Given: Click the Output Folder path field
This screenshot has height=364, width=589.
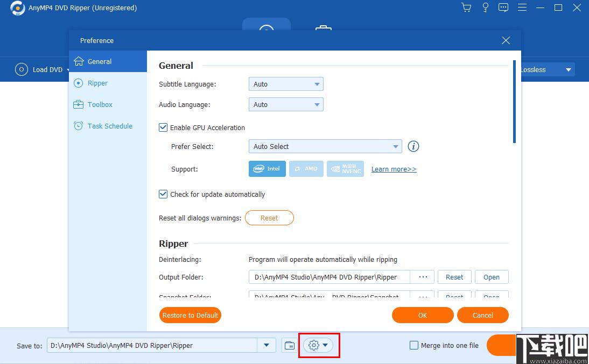Looking at the screenshot, I should click(x=329, y=277).
